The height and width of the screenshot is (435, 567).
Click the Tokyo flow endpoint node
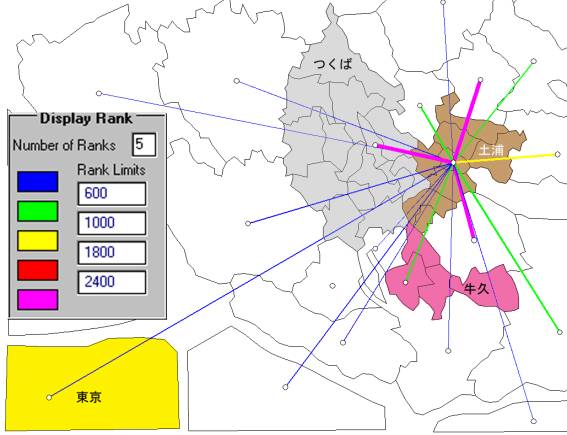pos(49,397)
